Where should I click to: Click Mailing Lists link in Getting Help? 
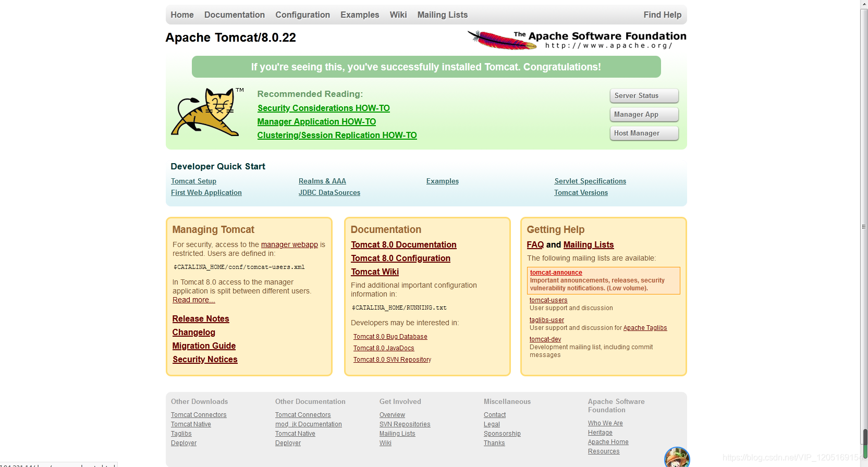tap(589, 244)
